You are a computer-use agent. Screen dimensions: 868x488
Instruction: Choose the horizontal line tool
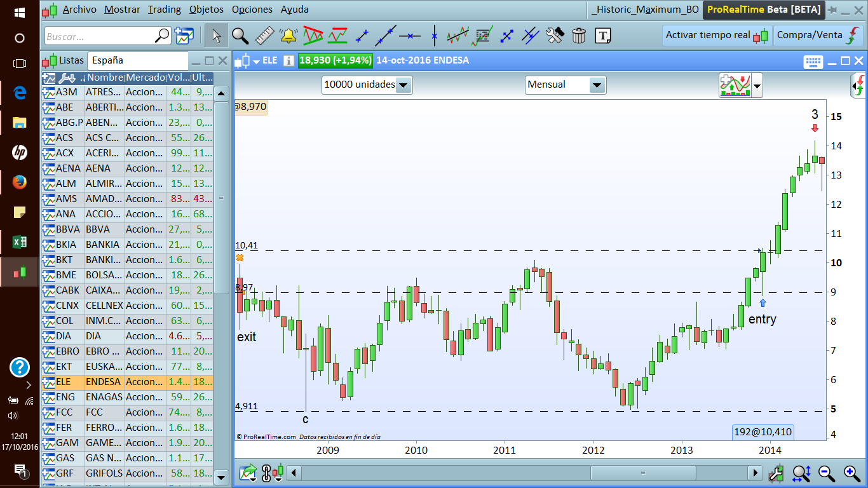[x=410, y=36]
